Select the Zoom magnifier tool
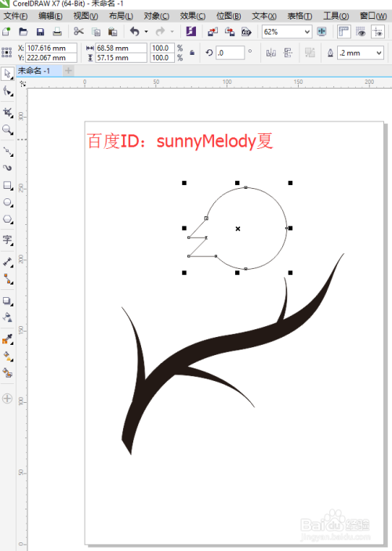 pos(7,129)
